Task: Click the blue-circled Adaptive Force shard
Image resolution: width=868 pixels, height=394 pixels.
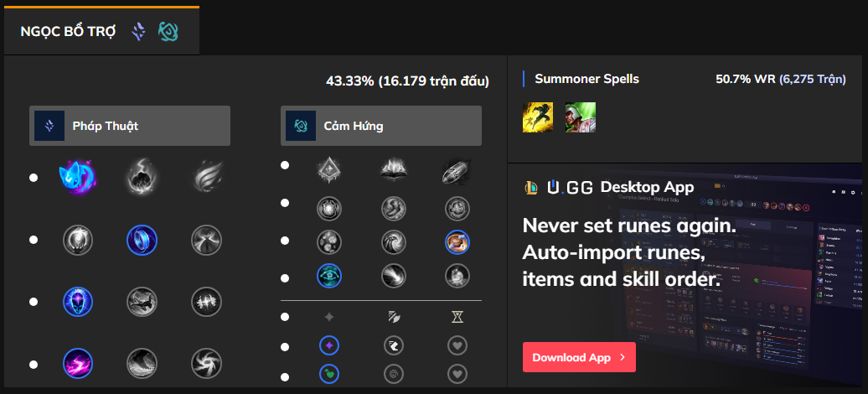Action: [x=329, y=345]
